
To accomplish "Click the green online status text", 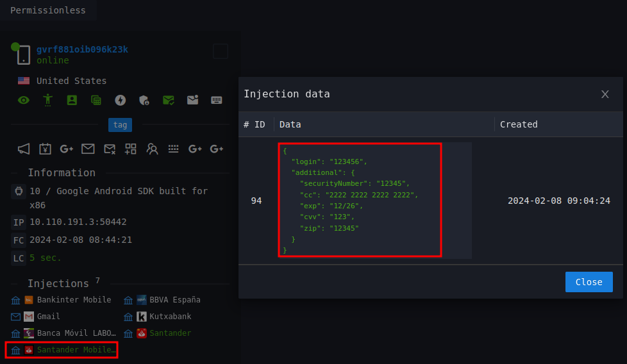I will coord(53,60).
